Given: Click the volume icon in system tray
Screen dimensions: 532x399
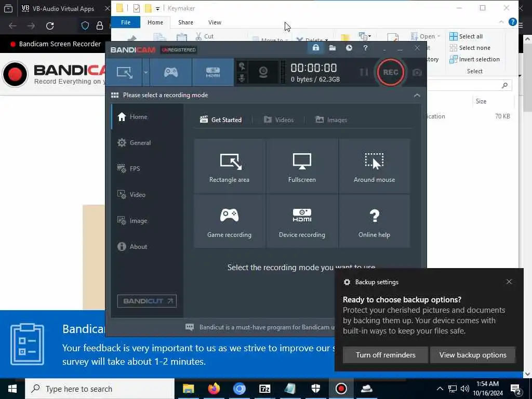Looking at the screenshot, I should 465,389.
